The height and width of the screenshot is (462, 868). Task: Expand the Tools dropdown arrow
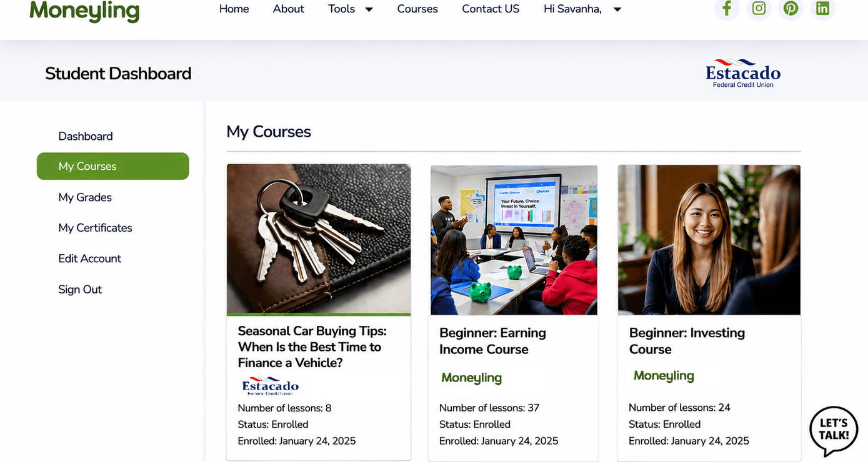[369, 9]
